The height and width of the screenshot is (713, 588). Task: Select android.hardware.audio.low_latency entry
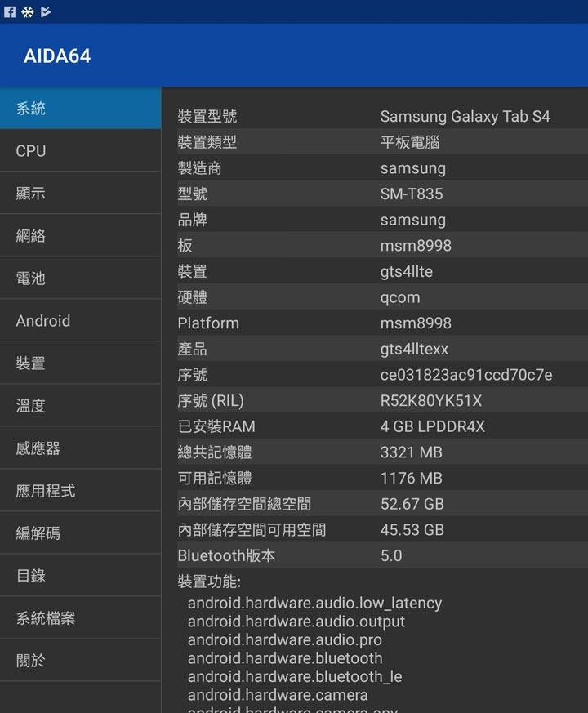(x=314, y=604)
